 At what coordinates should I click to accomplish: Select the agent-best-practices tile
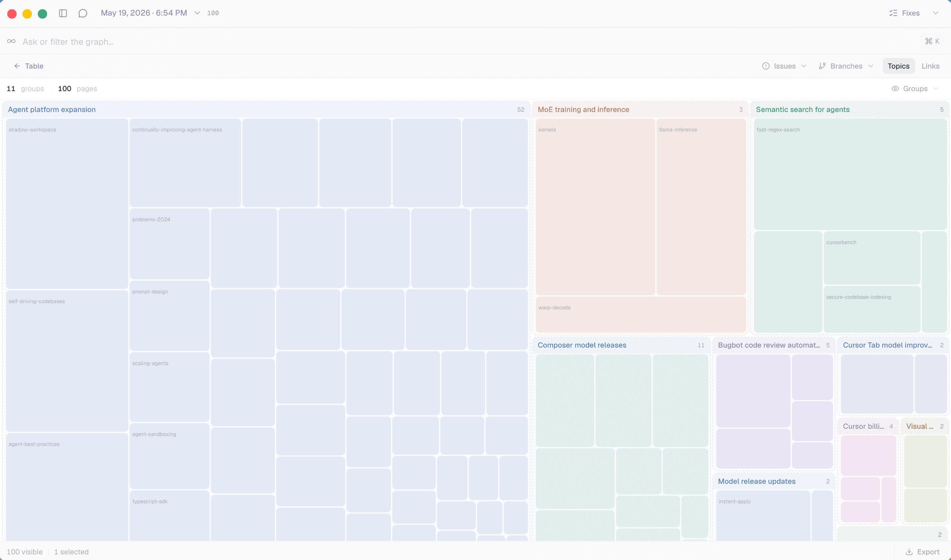67,487
